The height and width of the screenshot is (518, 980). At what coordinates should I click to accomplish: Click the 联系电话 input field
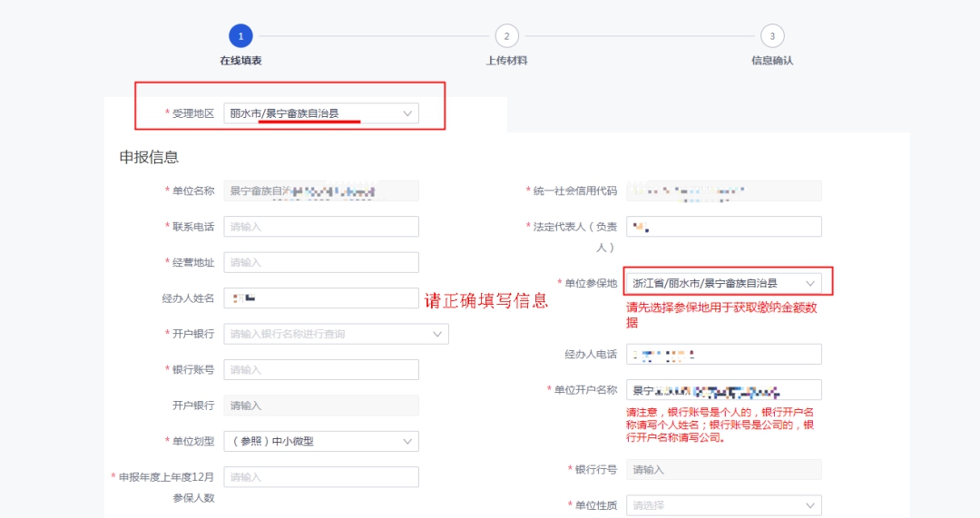point(321,227)
